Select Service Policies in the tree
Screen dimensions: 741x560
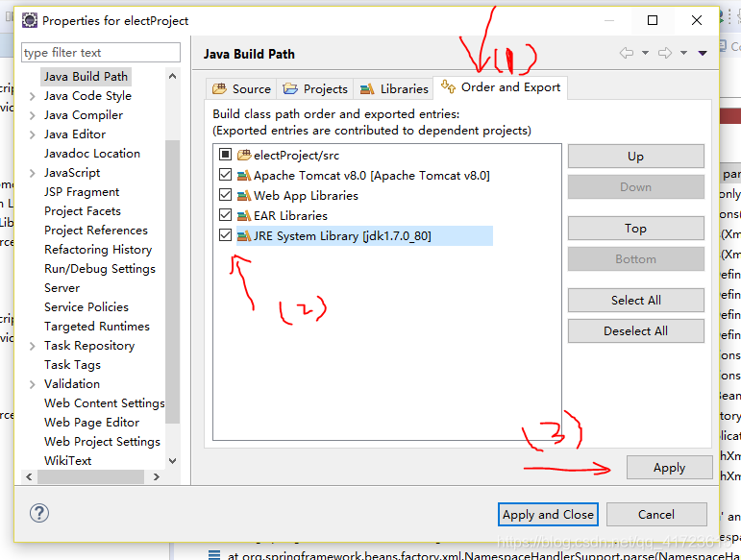pos(86,307)
